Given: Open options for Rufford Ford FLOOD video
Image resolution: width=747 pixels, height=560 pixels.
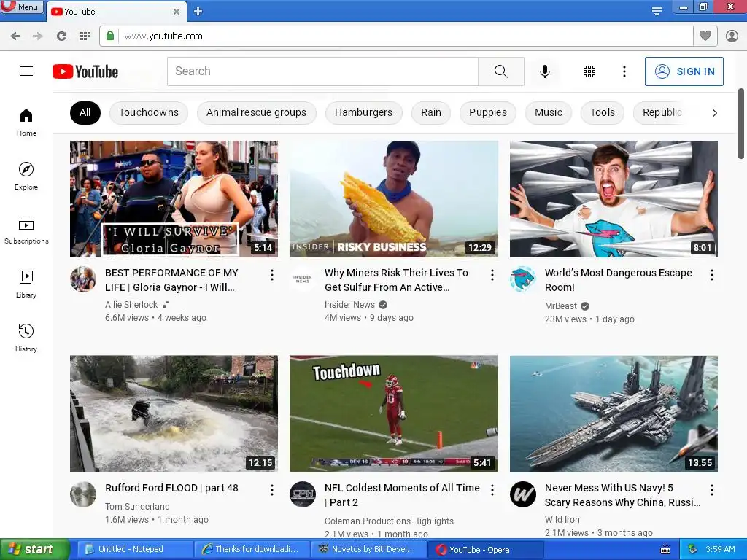Looking at the screenshot, I should pos(272,489).
